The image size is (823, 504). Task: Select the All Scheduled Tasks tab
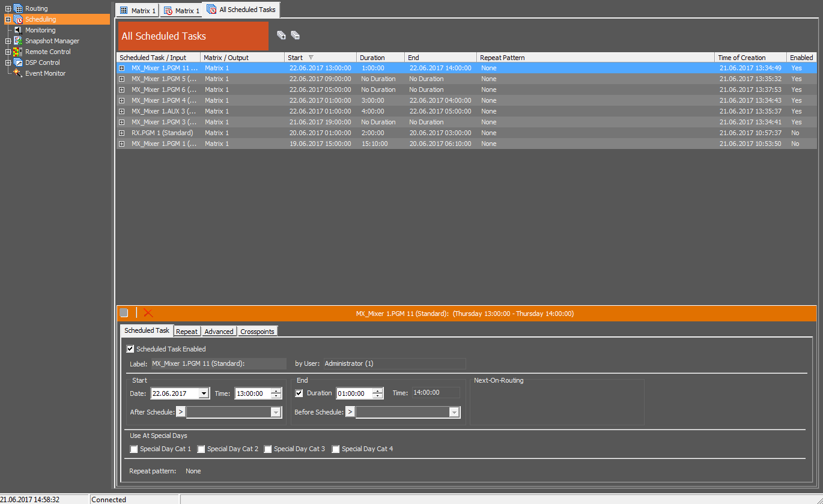tap(241, 10)
